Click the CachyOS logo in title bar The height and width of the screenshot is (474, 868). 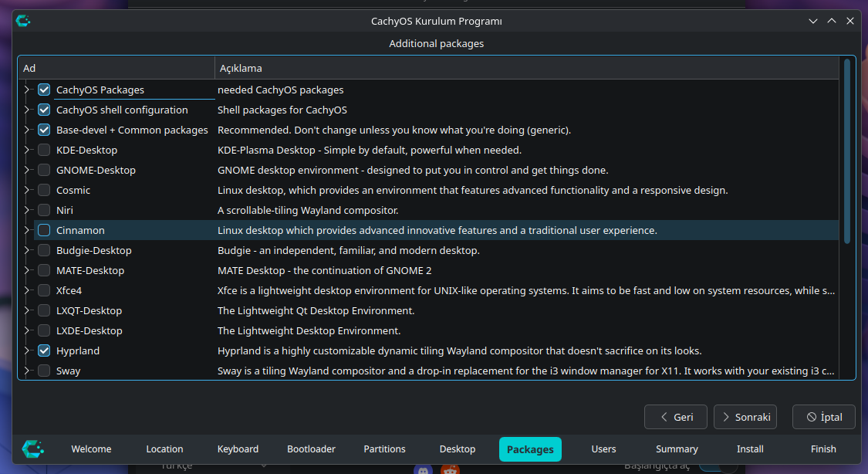(x=22, y=21)
